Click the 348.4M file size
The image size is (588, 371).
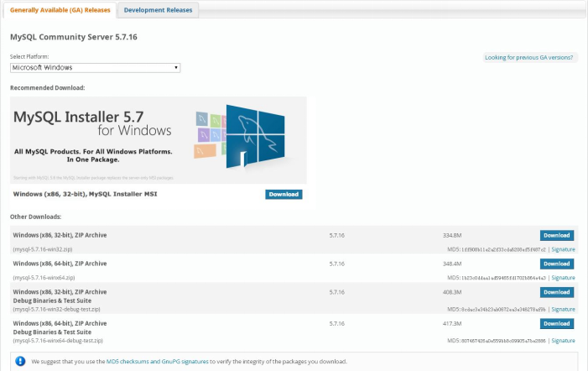coord(452,264)
